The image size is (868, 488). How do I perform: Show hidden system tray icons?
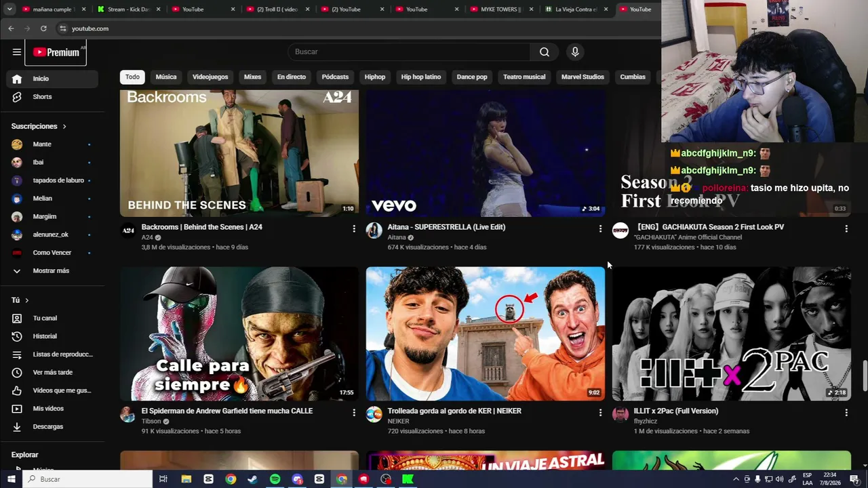(x=736, y=479)
